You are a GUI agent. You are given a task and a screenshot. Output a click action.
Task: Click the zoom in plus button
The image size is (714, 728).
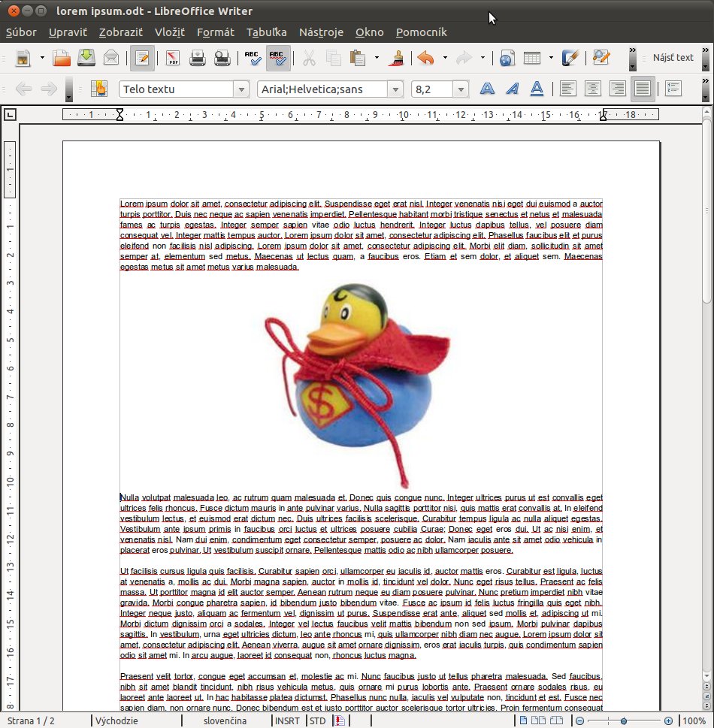pyautogui.click(x=668, y=720)
